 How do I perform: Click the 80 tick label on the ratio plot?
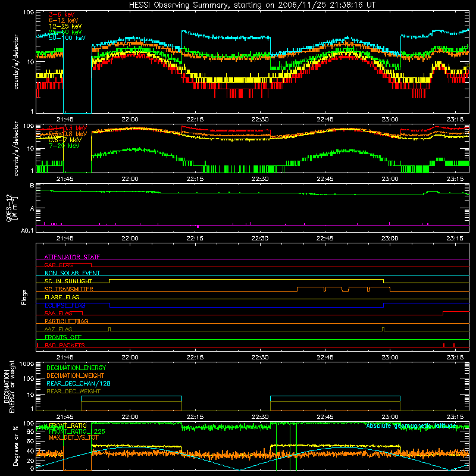(x=30, y=432)
